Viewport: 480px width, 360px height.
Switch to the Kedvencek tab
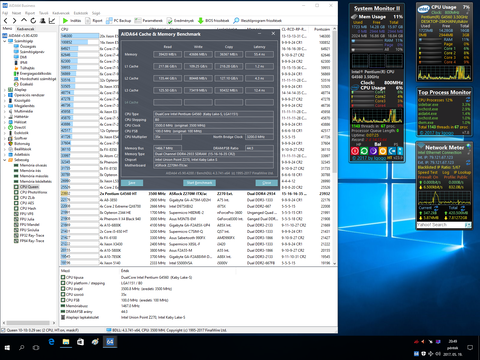[26, 29]
